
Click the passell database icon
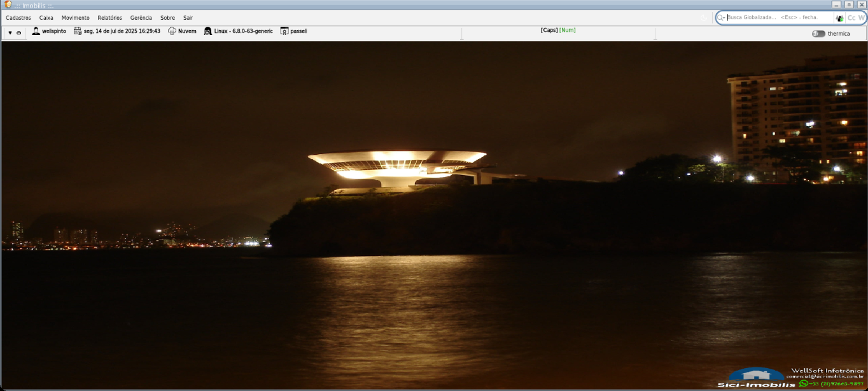coord(284,31)
